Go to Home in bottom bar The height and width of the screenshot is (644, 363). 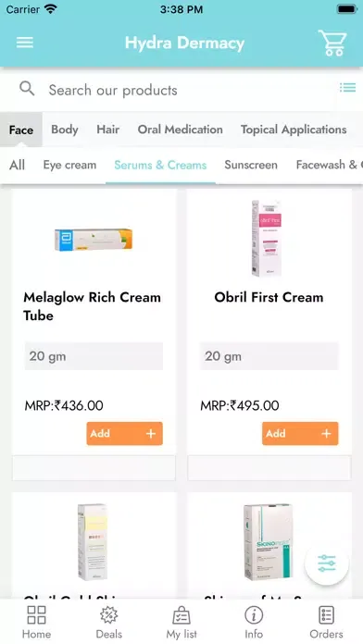[x=36, y=622]
